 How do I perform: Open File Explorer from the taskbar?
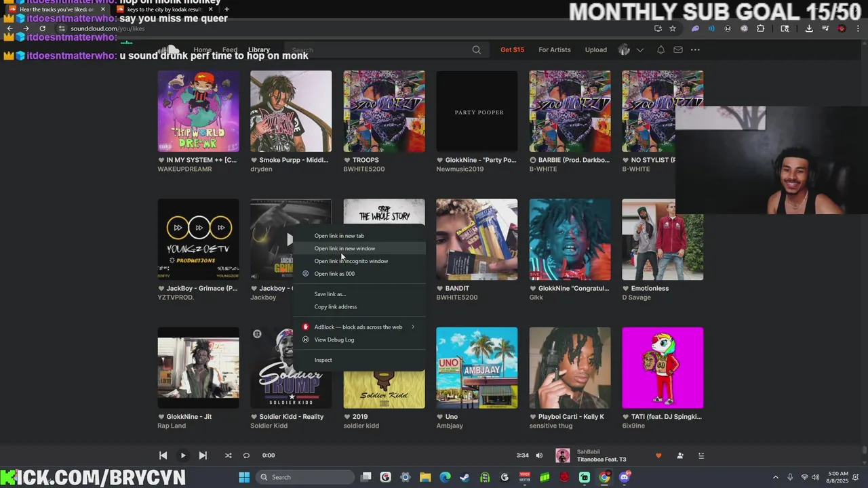pyautogui.click(x=425, y=477)
